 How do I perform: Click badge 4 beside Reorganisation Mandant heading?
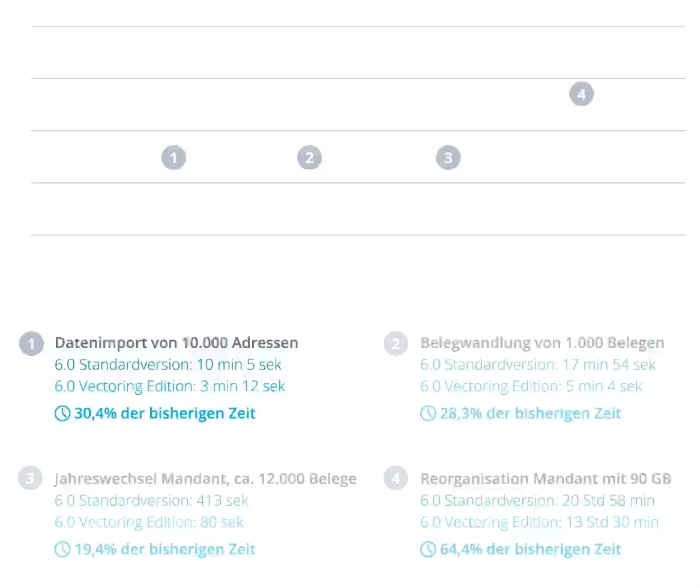pos(396,479)
